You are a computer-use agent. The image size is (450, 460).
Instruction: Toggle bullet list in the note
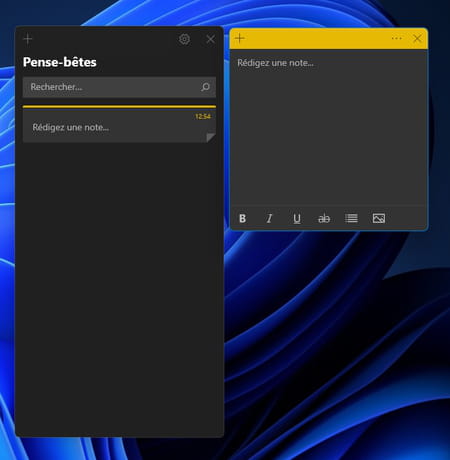click(351, 218)
